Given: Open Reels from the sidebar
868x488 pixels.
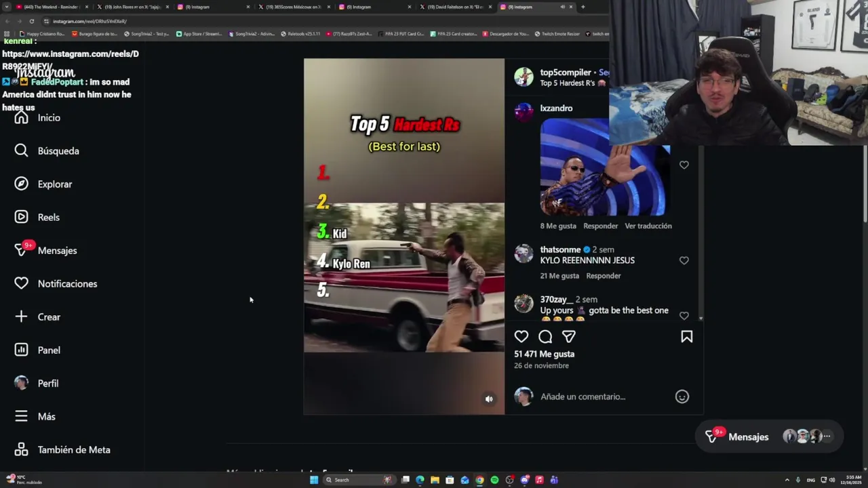Looking at the screenshot, I should tap(37, 218).
